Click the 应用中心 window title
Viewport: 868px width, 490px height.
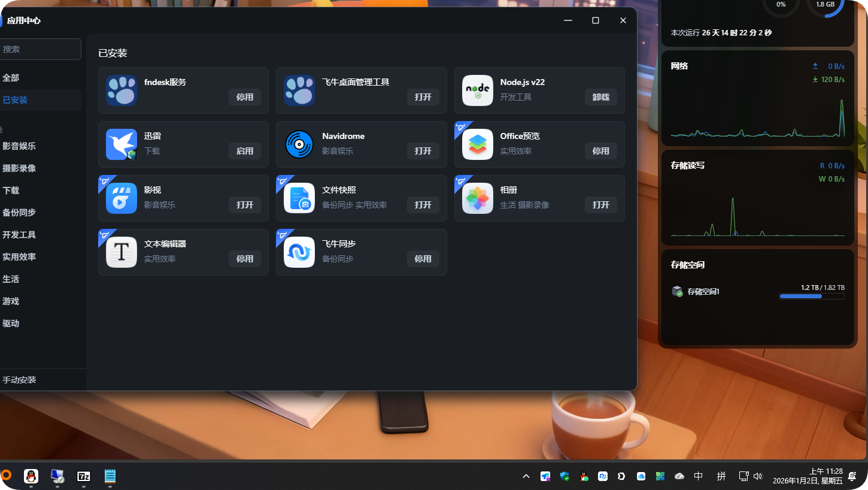[24, 20]
